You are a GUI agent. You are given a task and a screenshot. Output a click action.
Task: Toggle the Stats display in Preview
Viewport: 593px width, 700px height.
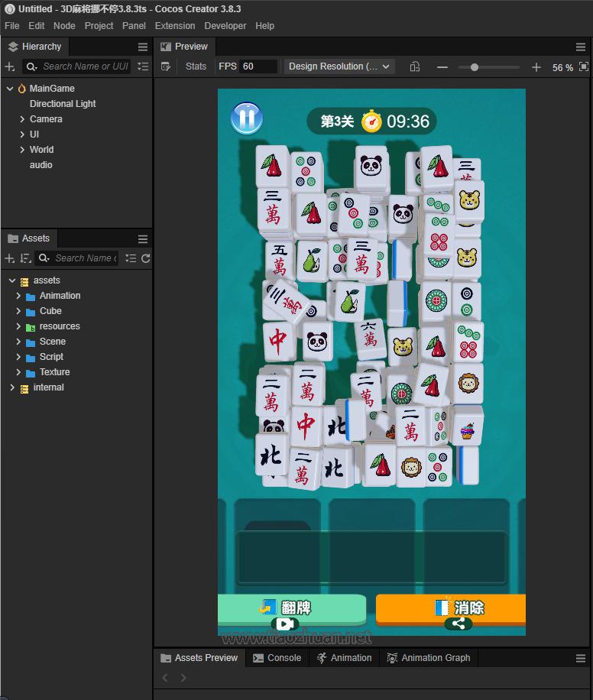pyautogui.click(x=196, y=66)
